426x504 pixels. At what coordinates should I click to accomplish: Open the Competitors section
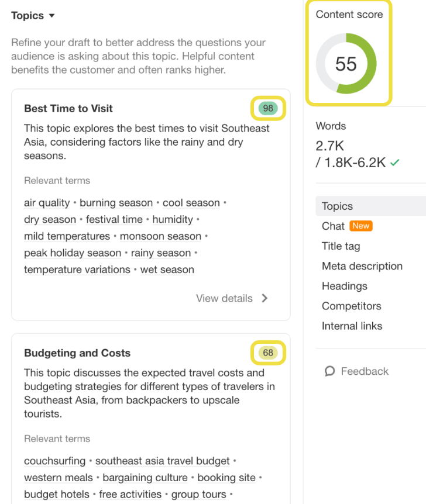tap(351, 306)
